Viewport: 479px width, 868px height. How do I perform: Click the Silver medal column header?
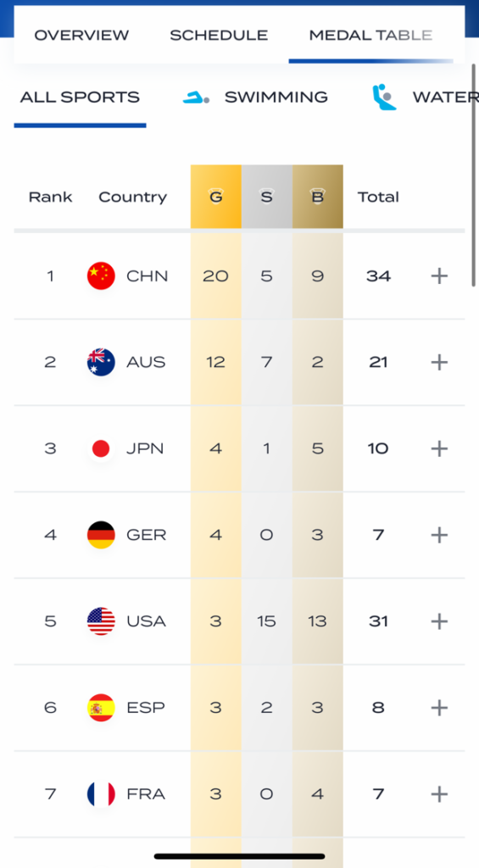coord(267,197)
